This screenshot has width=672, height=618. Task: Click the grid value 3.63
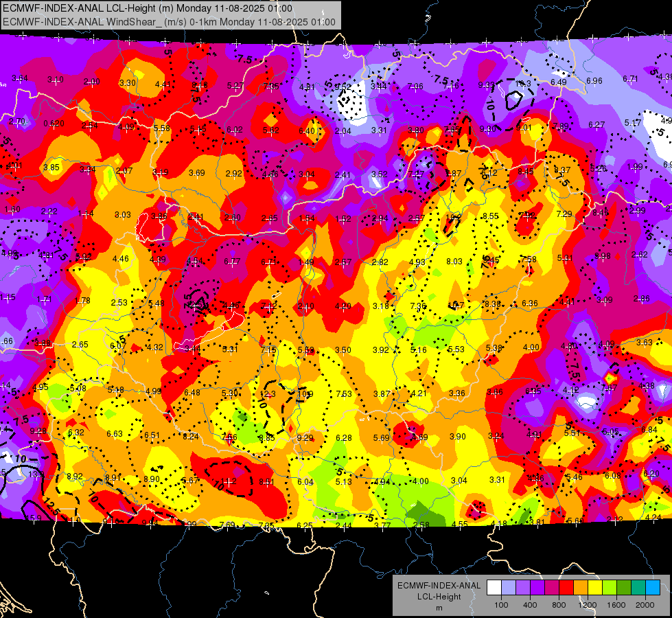644,342
